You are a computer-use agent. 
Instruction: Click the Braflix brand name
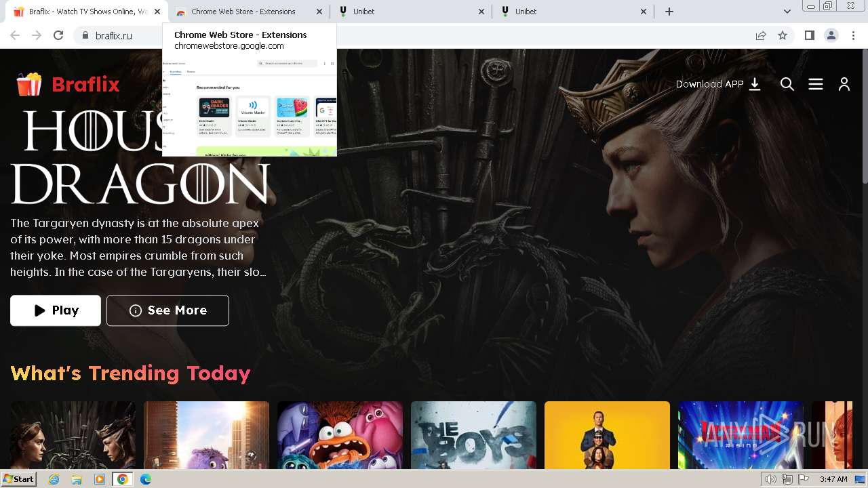tap(85, 85)
